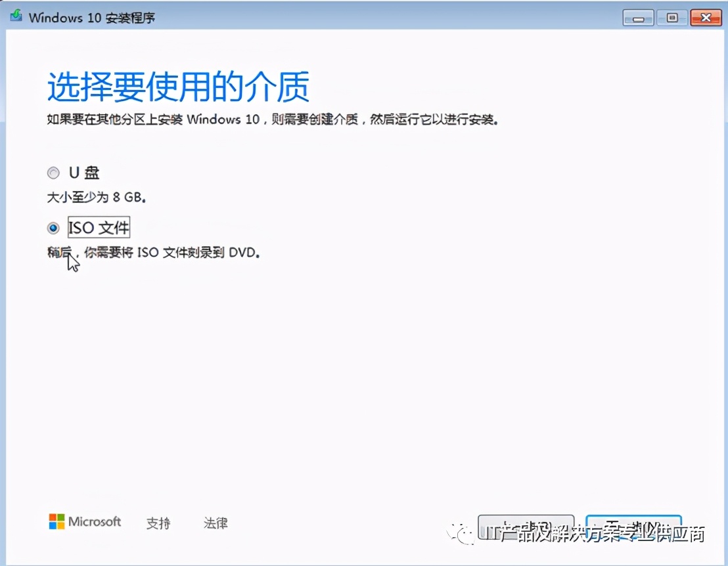The image size is (728, 566).
Task: Click the 选择要使用的介质 heading
Action: [177, 87]
